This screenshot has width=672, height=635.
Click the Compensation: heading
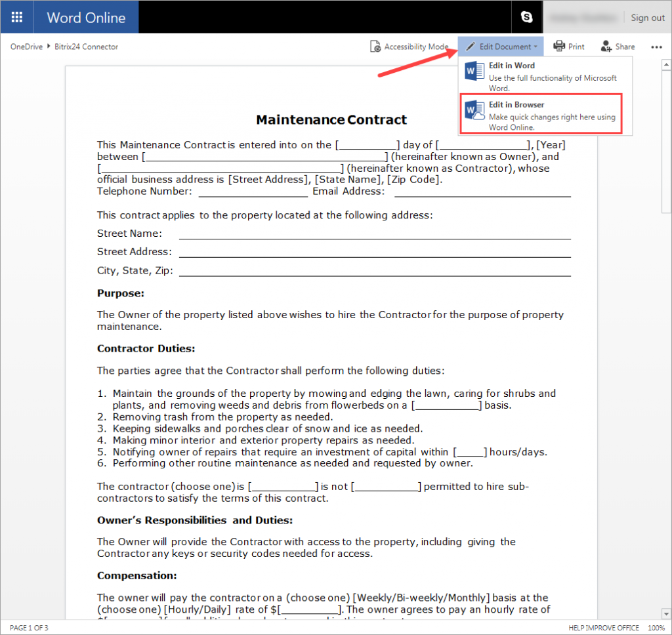pos(136,575)
